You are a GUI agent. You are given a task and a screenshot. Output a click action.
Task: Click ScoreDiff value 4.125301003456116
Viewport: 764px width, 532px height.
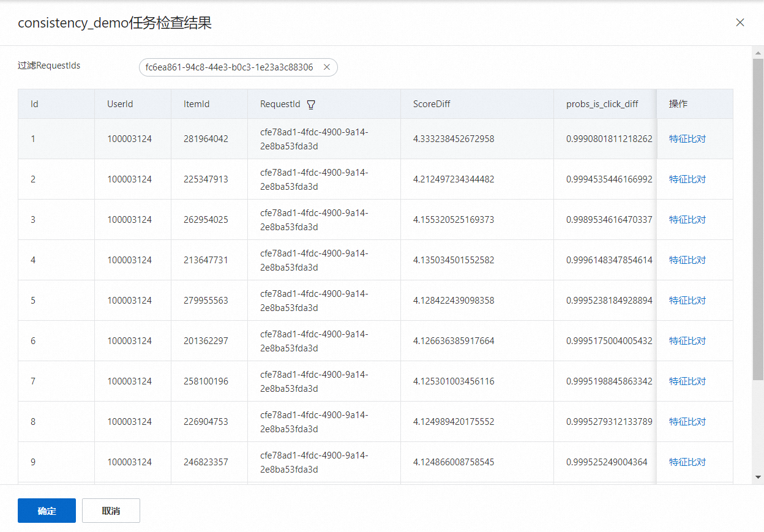[x=454, y=381]
